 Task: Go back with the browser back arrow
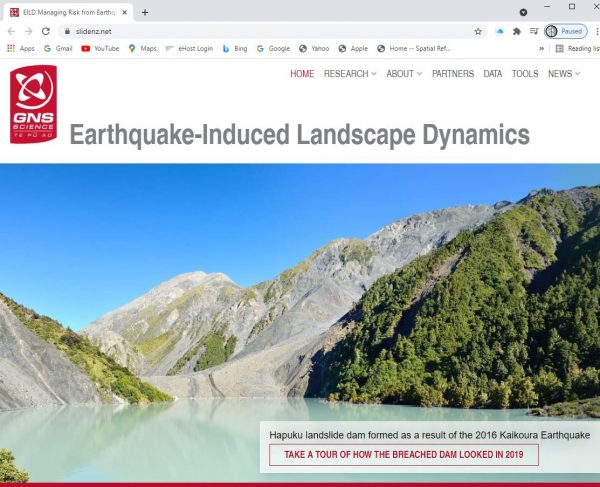[11, 31]
